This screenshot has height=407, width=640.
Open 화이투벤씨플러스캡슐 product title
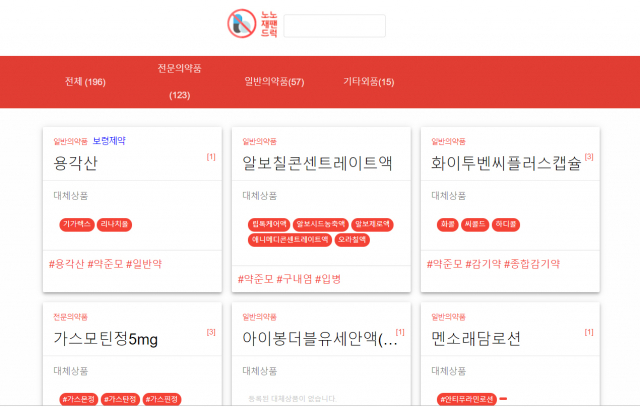[x=506, y=163]
